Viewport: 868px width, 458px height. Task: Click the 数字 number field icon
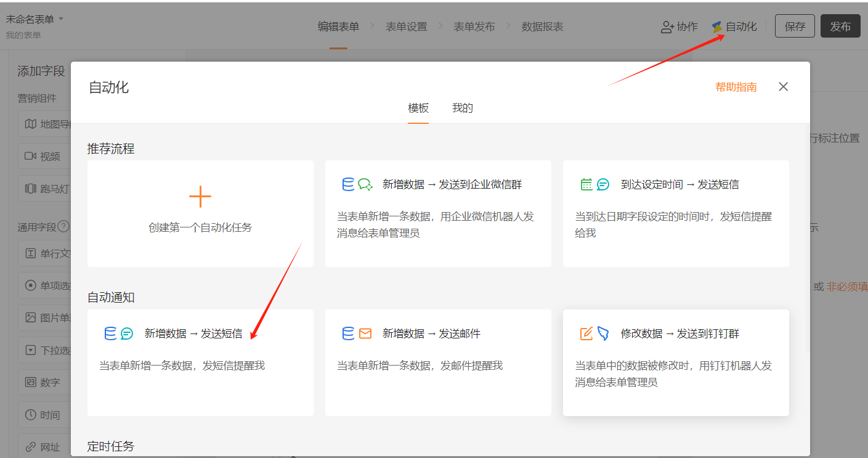point(30,382)
